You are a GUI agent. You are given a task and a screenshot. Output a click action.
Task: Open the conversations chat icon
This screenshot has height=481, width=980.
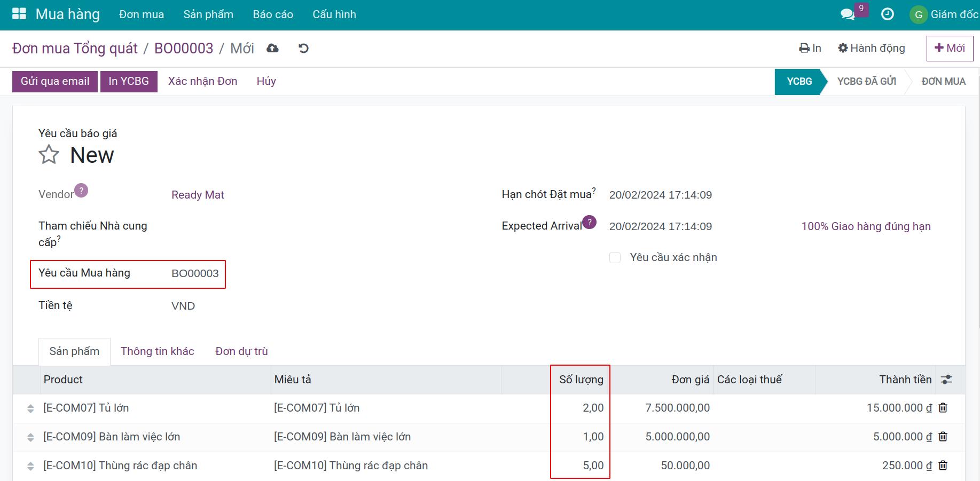[847, 14]
